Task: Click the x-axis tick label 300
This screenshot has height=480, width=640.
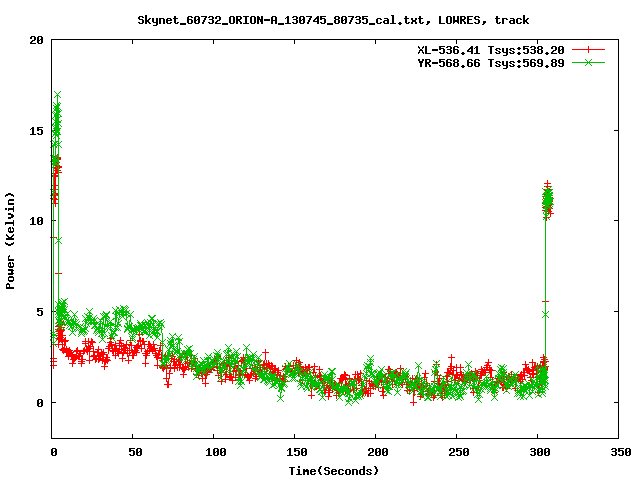Action: 540,452
